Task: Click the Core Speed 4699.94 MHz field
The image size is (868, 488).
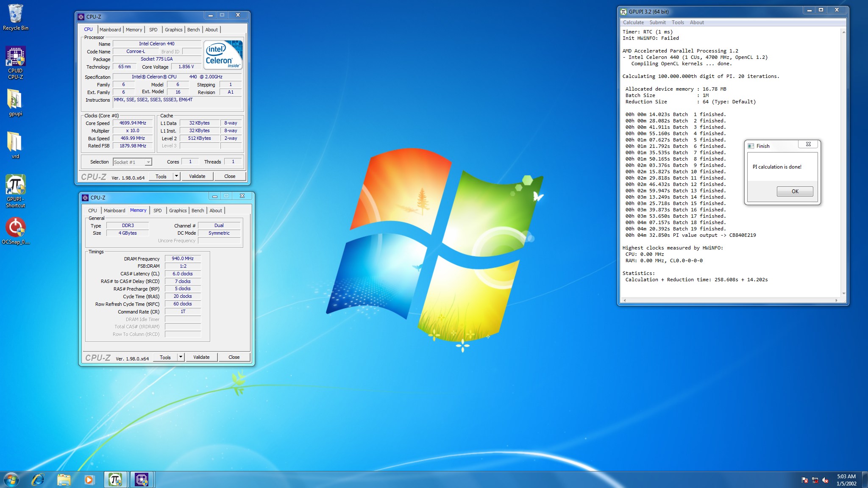Action: pyautogui.click(x=133, y=123)
